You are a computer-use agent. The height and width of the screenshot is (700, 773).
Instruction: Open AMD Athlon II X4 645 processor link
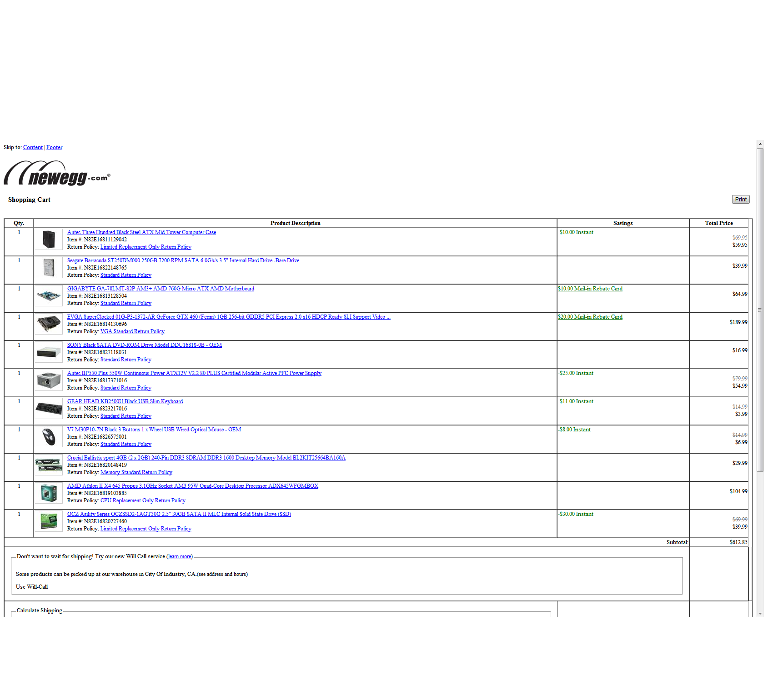pyautogui.click(x=193, y=486)
